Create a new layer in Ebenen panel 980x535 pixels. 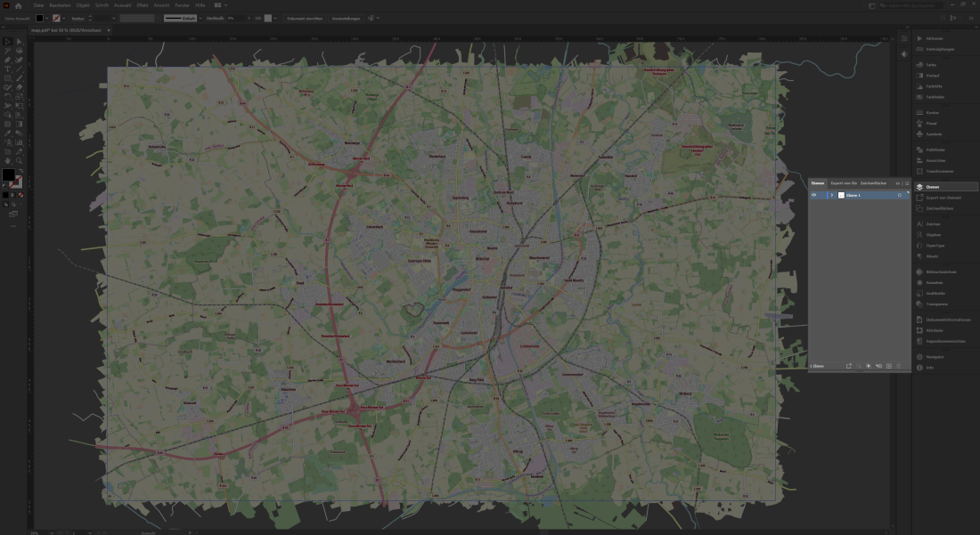(889, 366)
